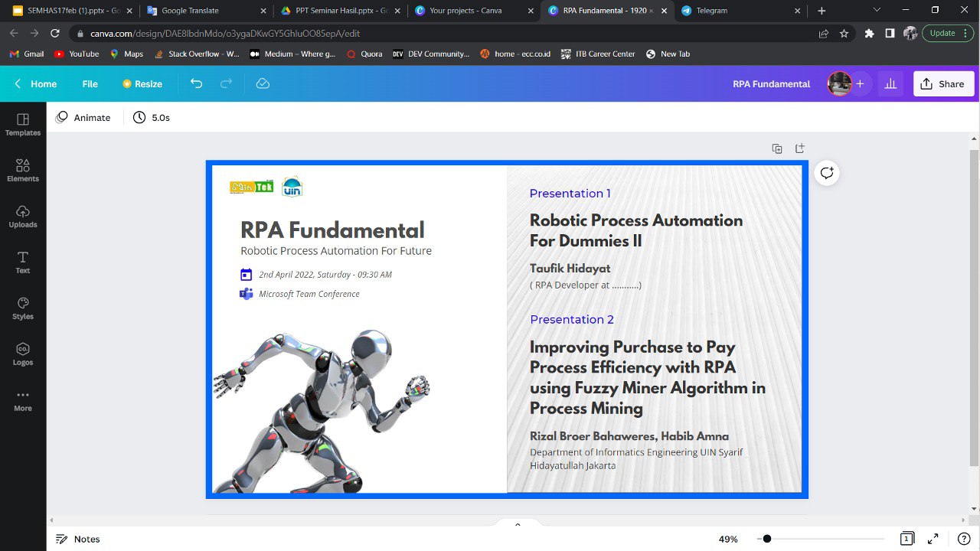Open the Logos panel
980x551 pixels.
23,354
